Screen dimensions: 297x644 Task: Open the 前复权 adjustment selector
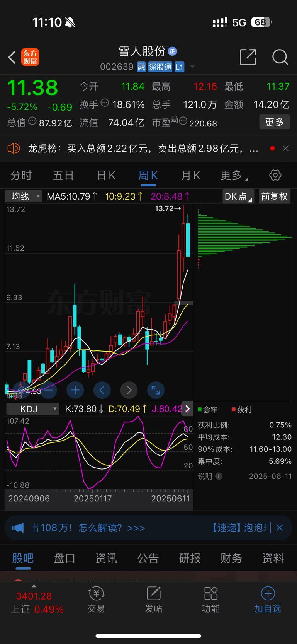point(274,196)
